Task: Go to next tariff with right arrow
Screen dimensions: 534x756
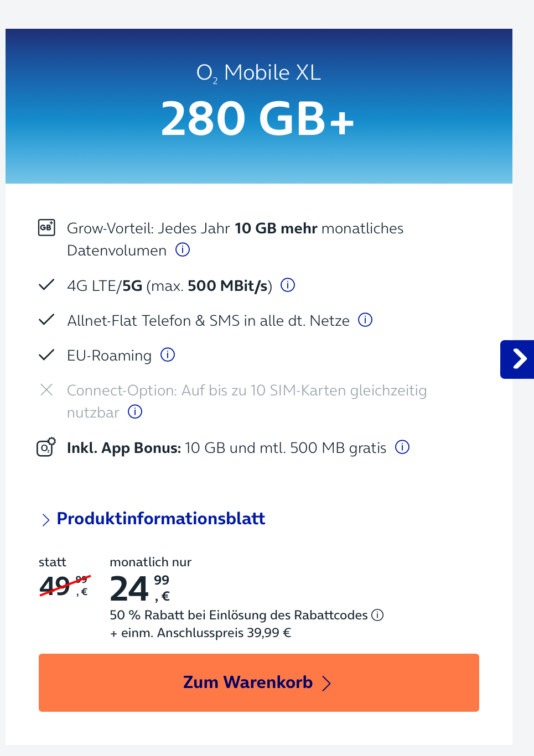Action: coord(517,359)
